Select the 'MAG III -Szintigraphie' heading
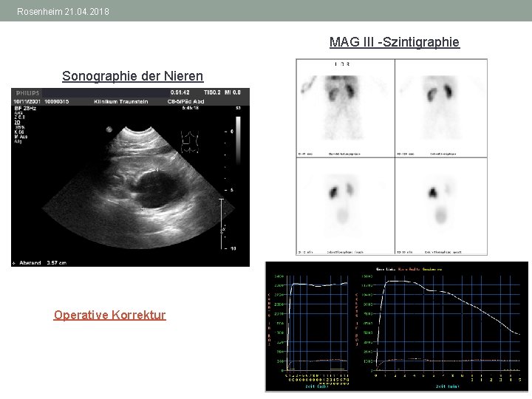This screenshot has width=532, height=399. click(395, 42)
